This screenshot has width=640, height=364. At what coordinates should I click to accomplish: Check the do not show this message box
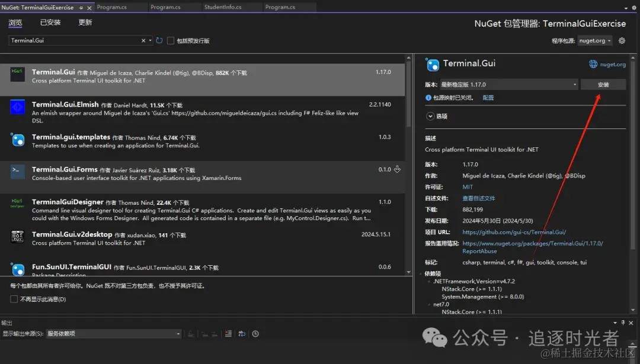(x=14, y=299)
